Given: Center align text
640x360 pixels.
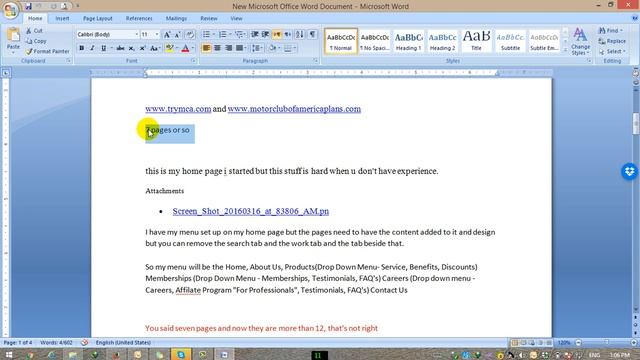Looking at the screenshot, I should 218,48.
